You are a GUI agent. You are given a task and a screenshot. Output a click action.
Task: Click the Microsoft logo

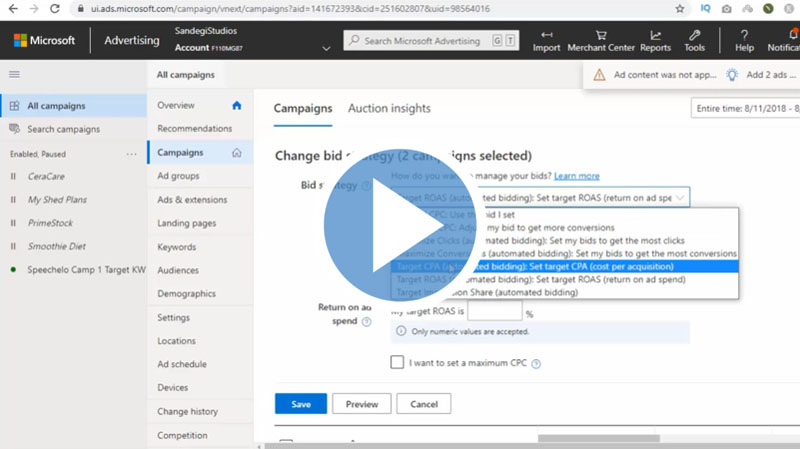[x=44, y=40]
